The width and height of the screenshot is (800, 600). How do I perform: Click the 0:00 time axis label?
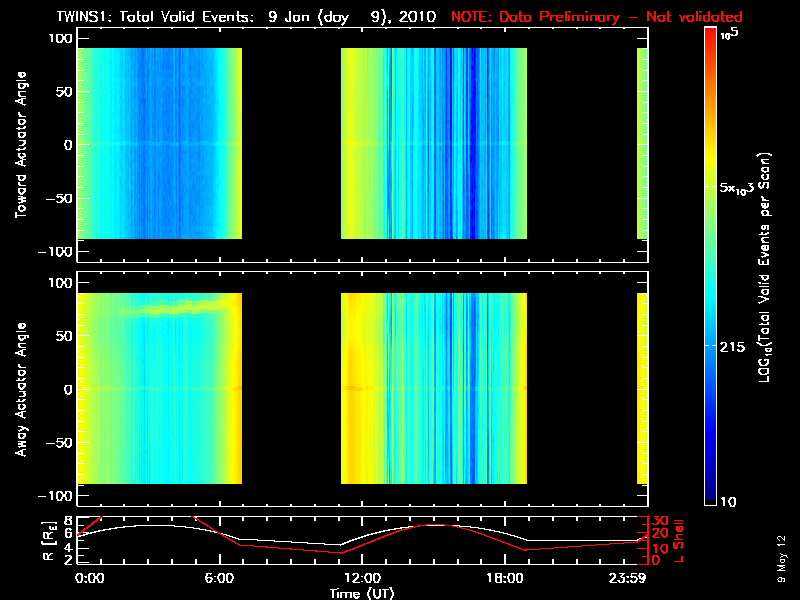pyautogui.click(x=90, y=579)
